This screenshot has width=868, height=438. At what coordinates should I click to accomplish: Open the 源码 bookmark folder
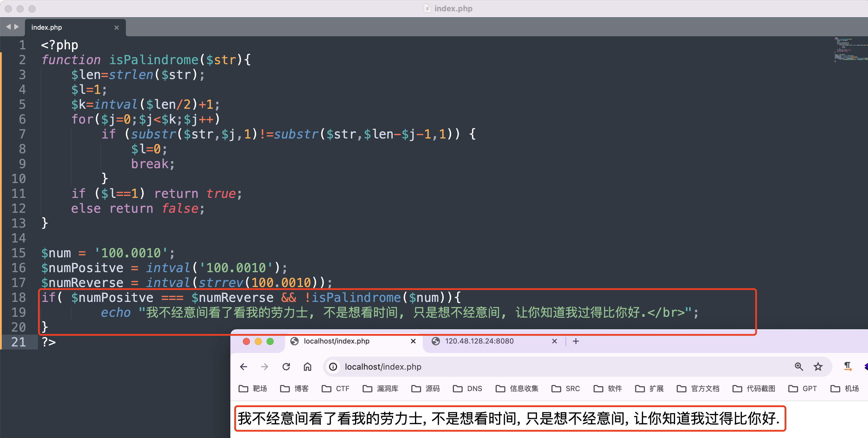426,388
